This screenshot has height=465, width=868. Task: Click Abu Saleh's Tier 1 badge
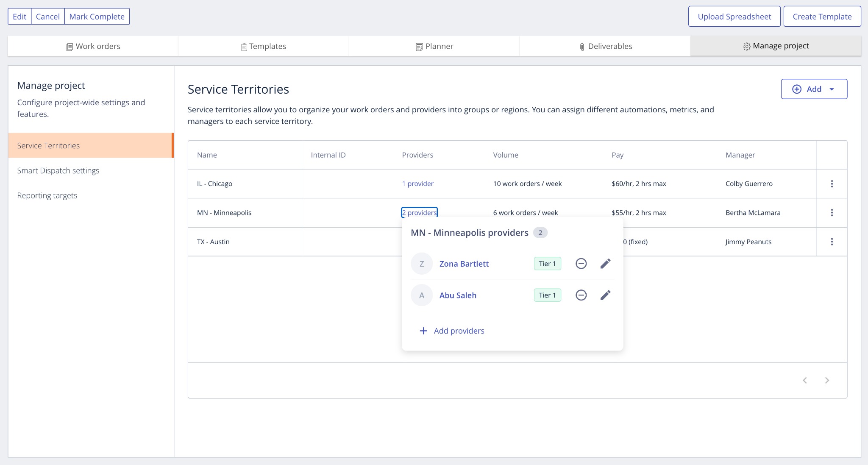[x=547, y=295]
